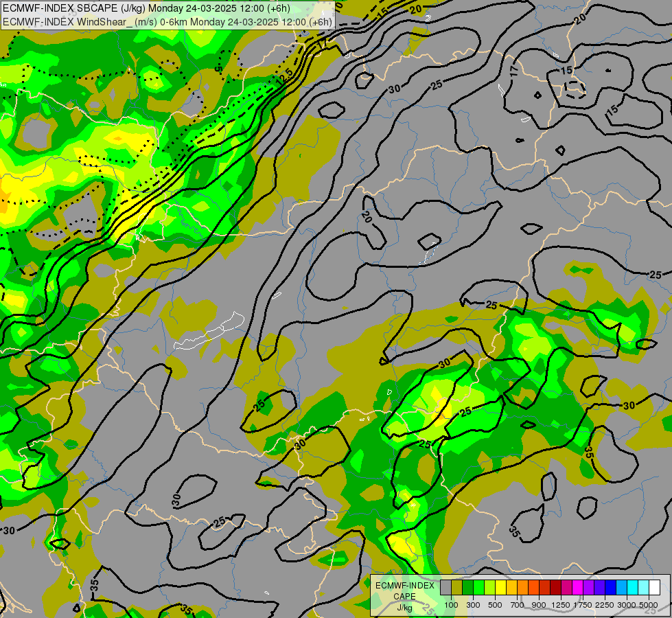Click the legend value 3000
This screenshot has height=618, width=672.
pyautogui.click(x=627, y=605)
